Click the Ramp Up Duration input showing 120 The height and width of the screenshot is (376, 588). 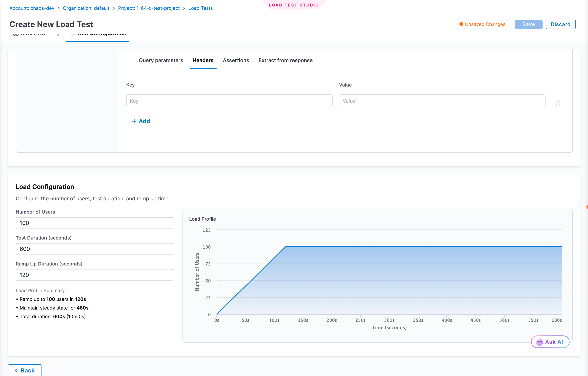click(x=94, y=275)
